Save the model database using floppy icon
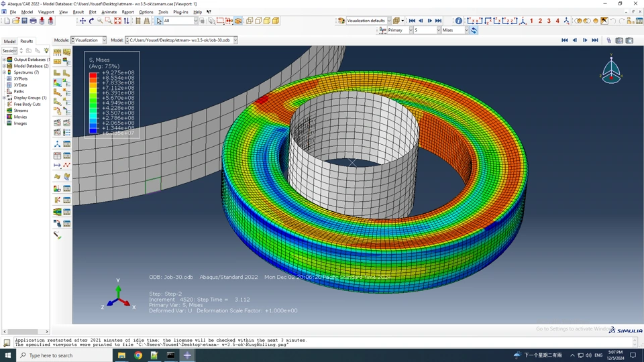 (24, 21)
